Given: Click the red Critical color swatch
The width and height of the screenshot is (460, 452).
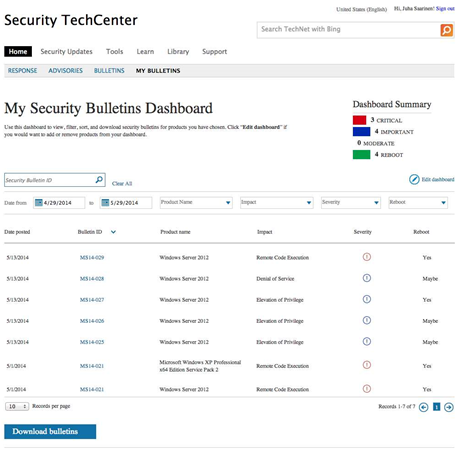Looking at the screenshot, I should [x=359, y=120].
